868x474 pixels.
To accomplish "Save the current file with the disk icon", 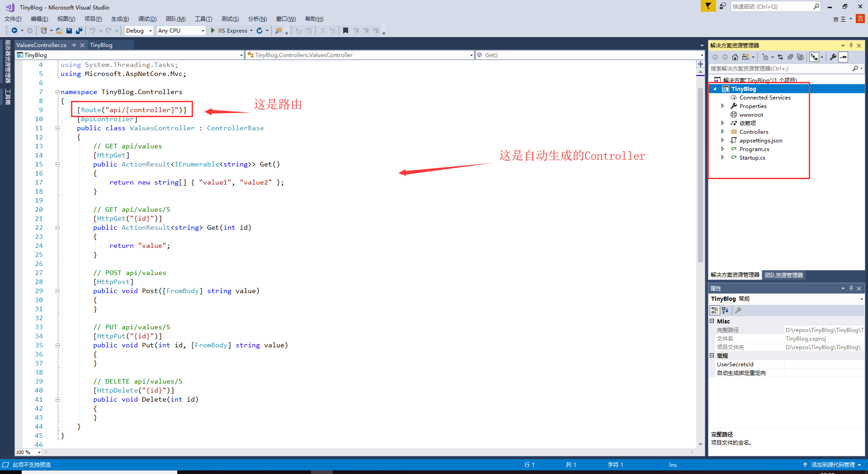I will coord(69,31).
